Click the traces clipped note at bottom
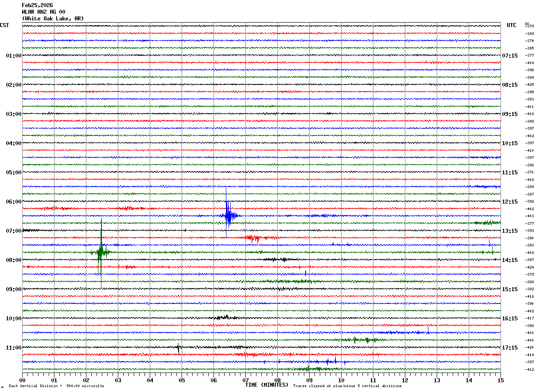The width and height of the screenshot is (536, 392). 347,386
